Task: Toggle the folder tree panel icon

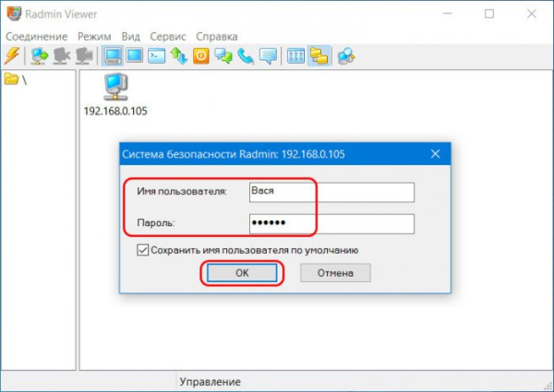Action: (319, 56)
